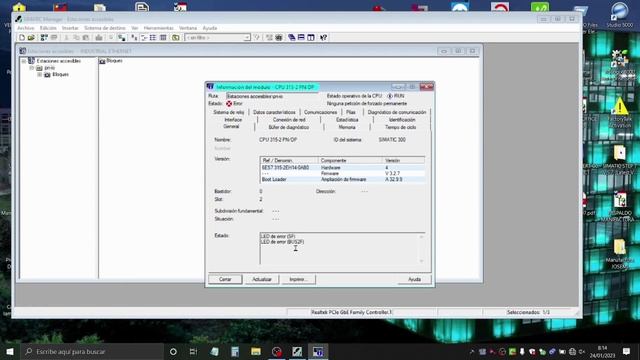Open the Sistema de destino menu
This screenshot has width=640, height=360.
(105, 28)
